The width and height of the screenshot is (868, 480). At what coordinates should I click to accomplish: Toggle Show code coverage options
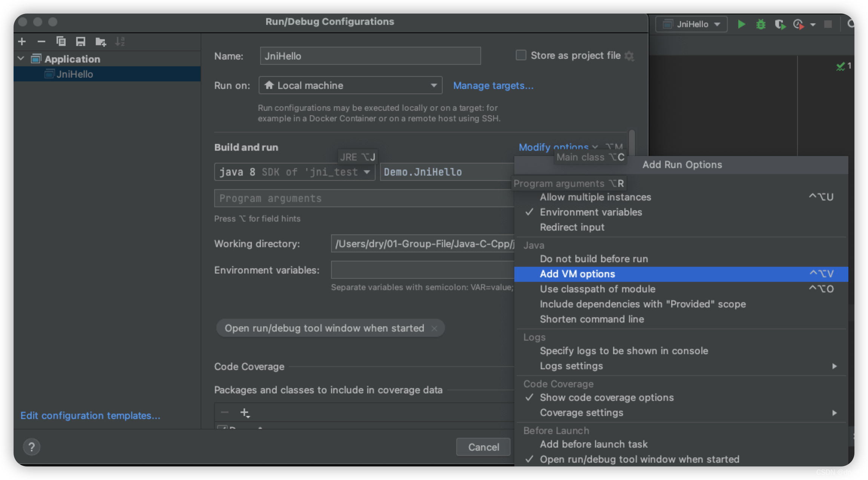tap(681, 397)
